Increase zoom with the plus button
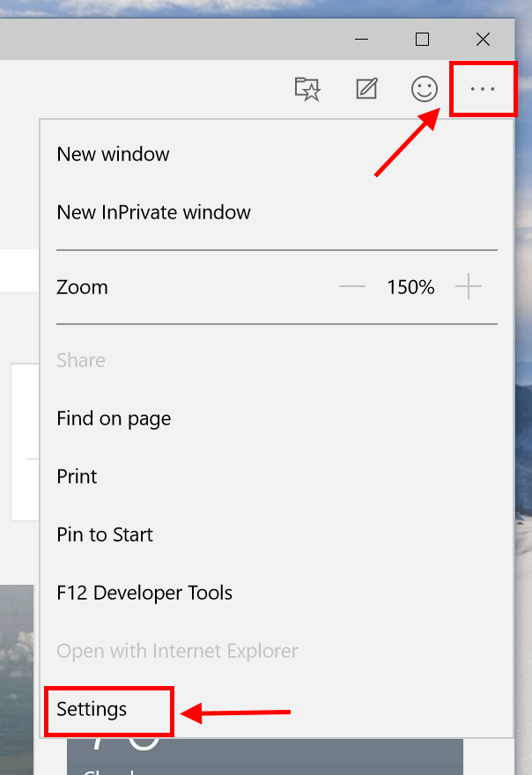The height and width of the screenshot is (775, 532). point(469,287)
